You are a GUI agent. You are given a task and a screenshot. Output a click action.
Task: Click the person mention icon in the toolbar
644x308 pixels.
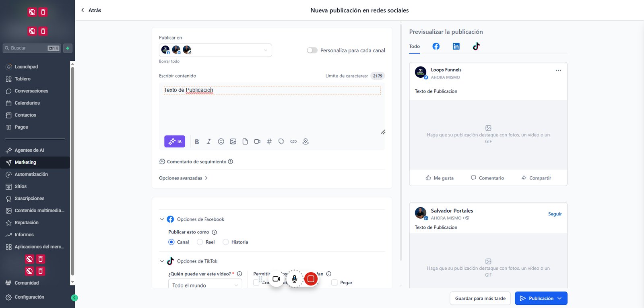click(x=305, y=141)
